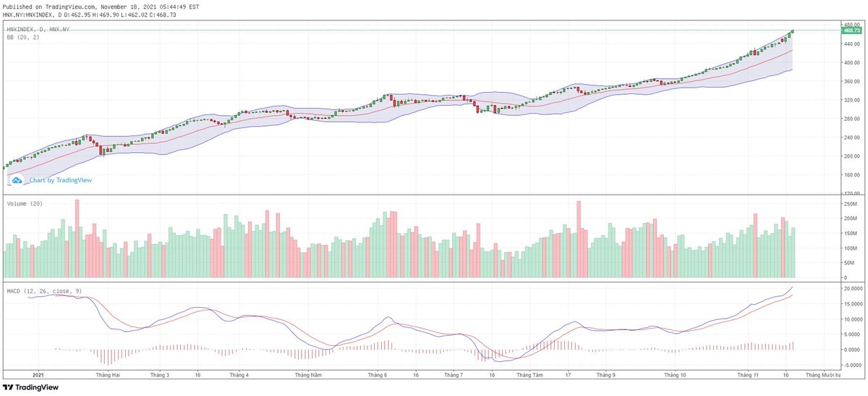The image size is (868, 396).
Task: Click the green 468.73 current price tag
Action: pyautogui.click(x=850, y=30)
